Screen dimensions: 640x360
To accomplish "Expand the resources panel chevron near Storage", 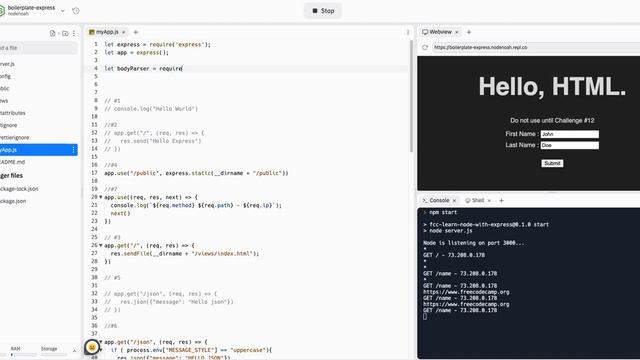I will point(74,351).
